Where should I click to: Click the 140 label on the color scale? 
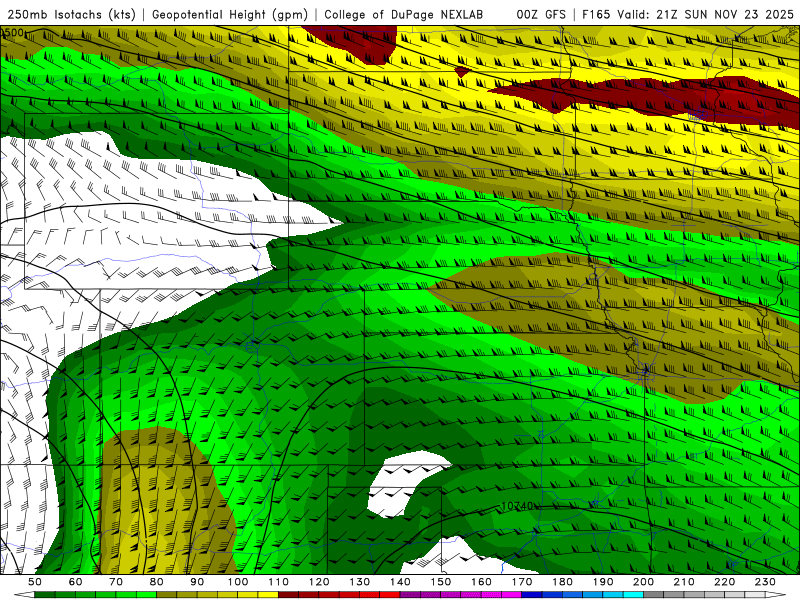tap(400, 582)
